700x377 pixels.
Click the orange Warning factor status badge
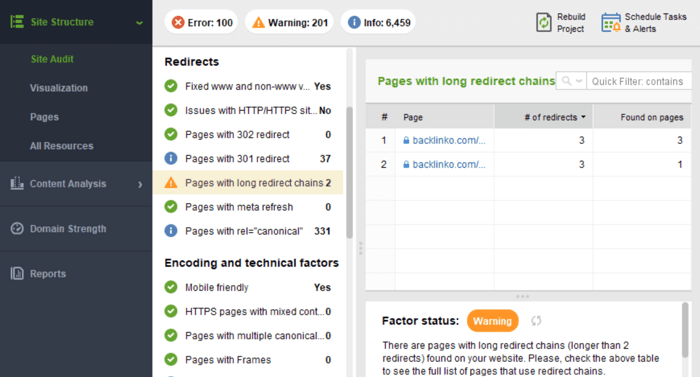pos(492,321)
